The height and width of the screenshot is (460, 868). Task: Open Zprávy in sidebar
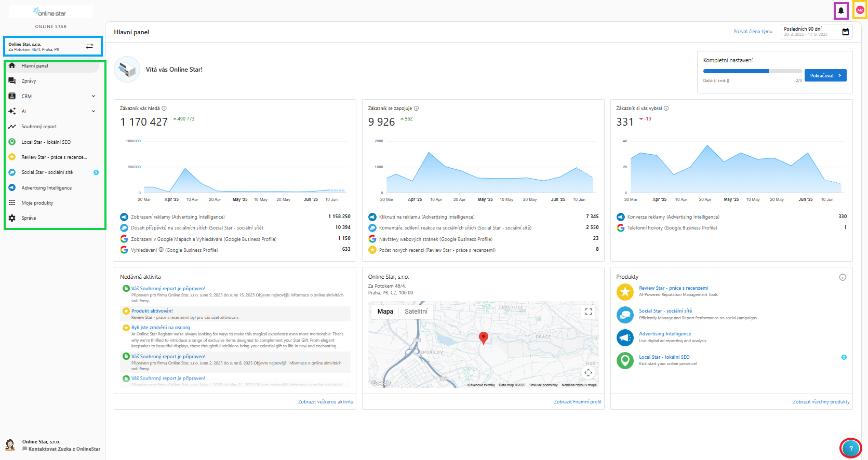click(52, 81)
